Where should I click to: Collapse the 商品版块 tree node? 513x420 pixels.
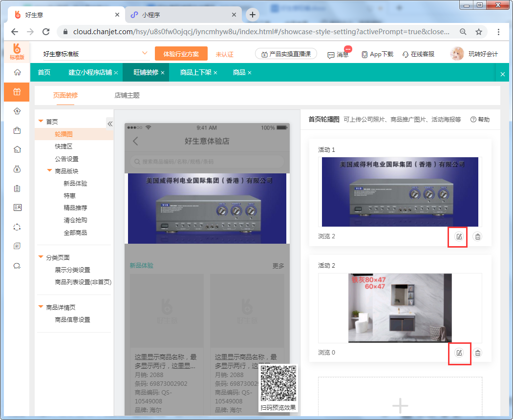tap(49, 170)
